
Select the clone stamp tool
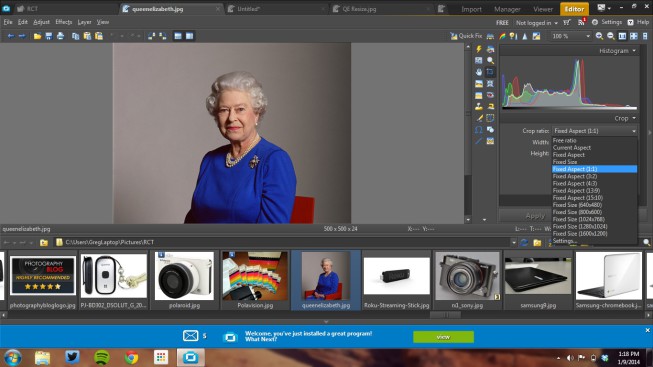(x=479, y=107)
